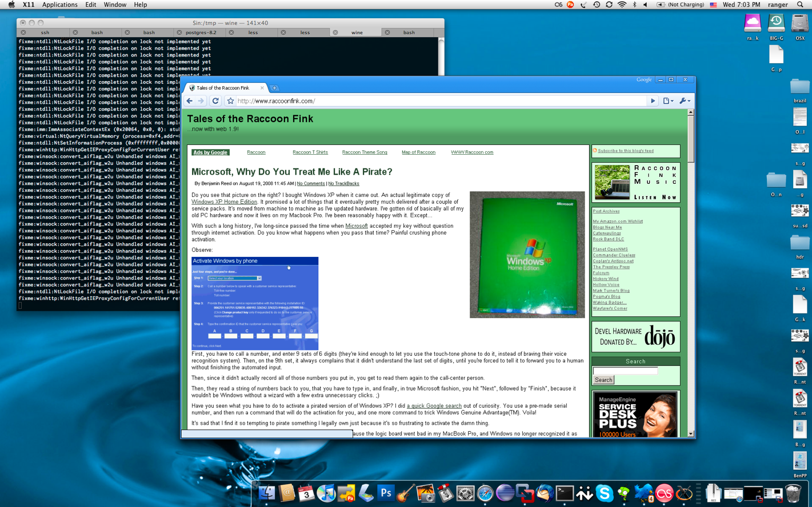The width and height of the screenshot is (812, 507).
Task: Click the blog Search button
Action: (603, 380)
